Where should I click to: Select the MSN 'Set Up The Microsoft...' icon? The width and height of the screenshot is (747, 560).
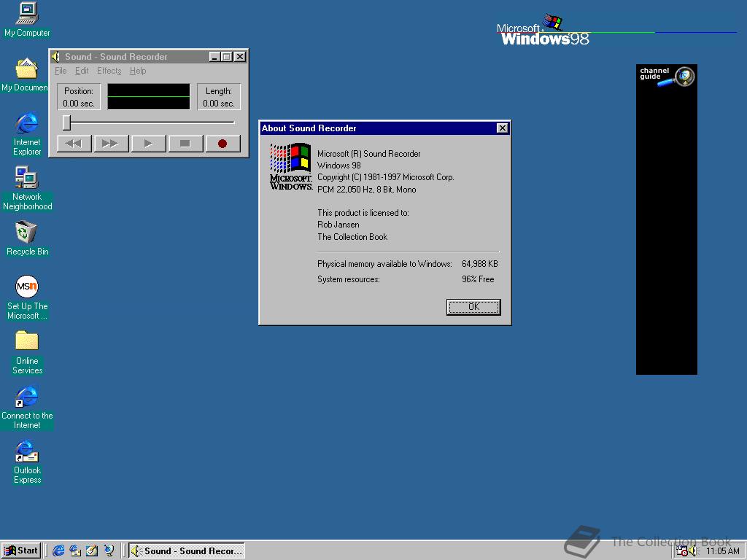(x=27, y=297)
